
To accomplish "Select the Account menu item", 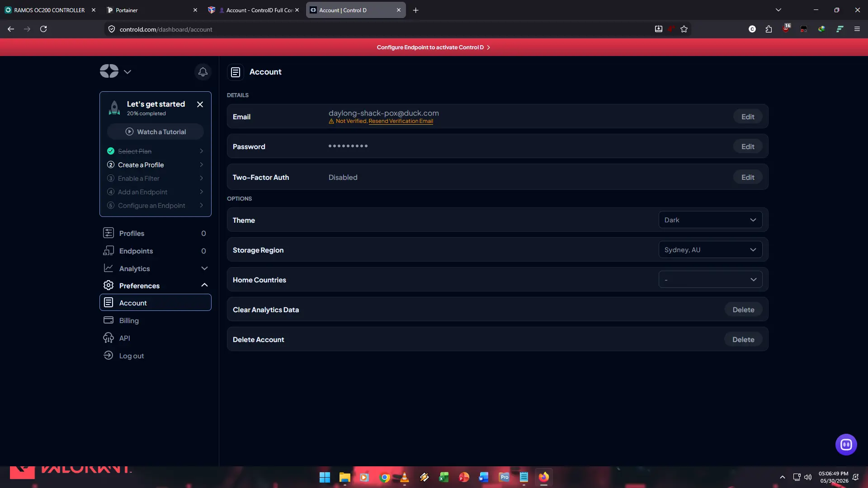I will pyautogui.click(x=155, y=303).
